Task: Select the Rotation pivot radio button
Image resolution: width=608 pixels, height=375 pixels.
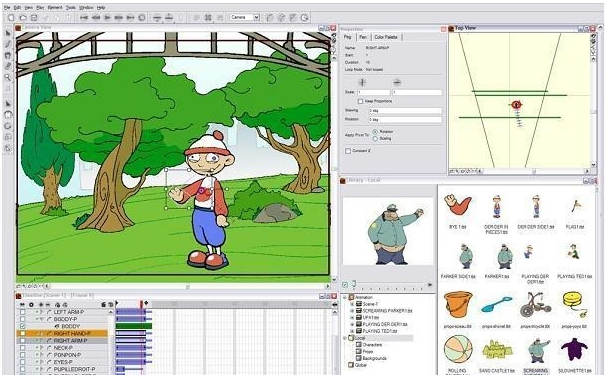Action: [x=375, y=132]
